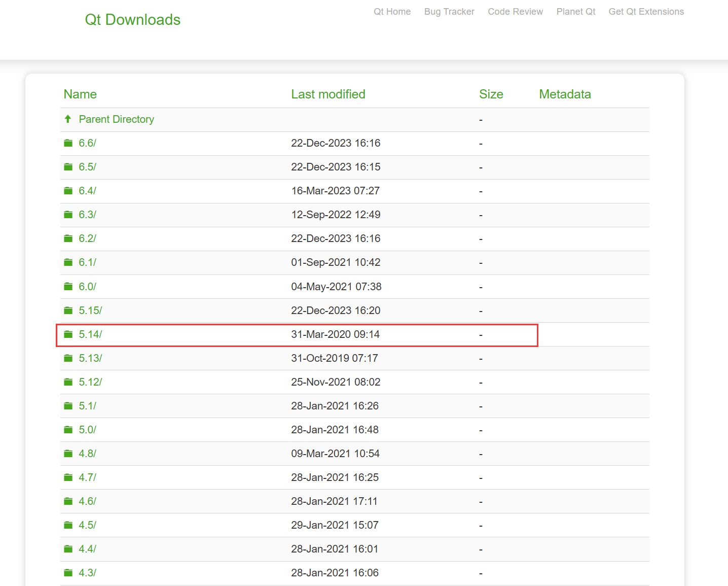The width and height of the screenshot is (728, 586).
Task: Click the folder icon next to 6.0/
Action: (68, 287)
